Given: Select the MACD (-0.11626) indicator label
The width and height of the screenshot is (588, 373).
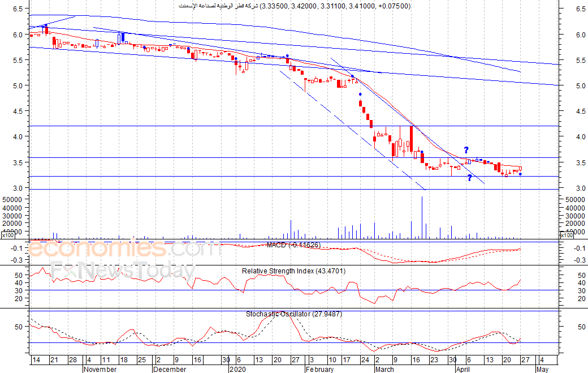Looking at the screenshot, I should tap(293, 245).
